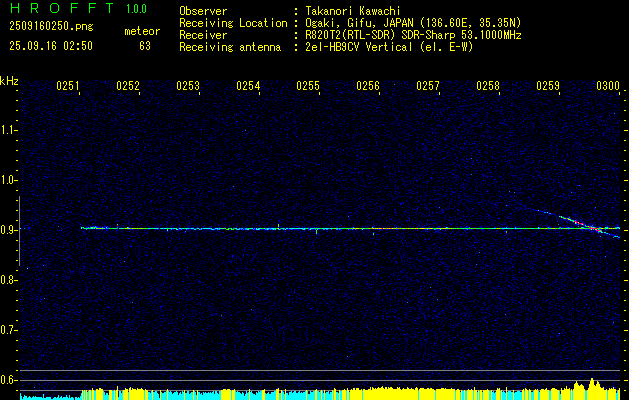
Task: Click the HROFFT title text
Action: (62, 8)
